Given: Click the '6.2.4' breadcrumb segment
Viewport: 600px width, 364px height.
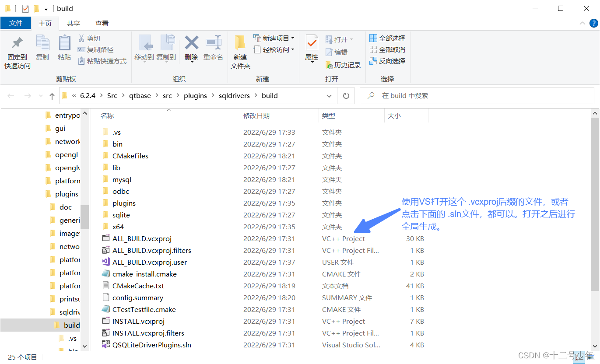Looking at the screenshot, I should [x=88, y=96].
